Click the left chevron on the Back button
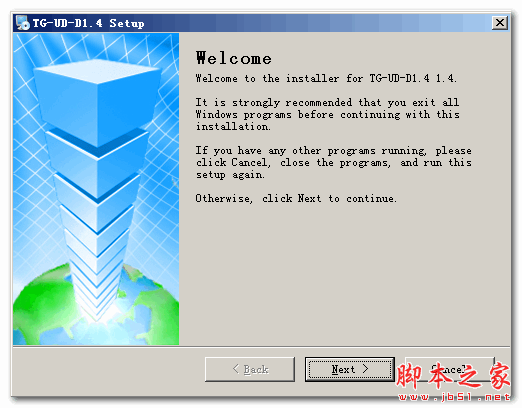Viewport: 522px width, 408px height. point(236,369)
